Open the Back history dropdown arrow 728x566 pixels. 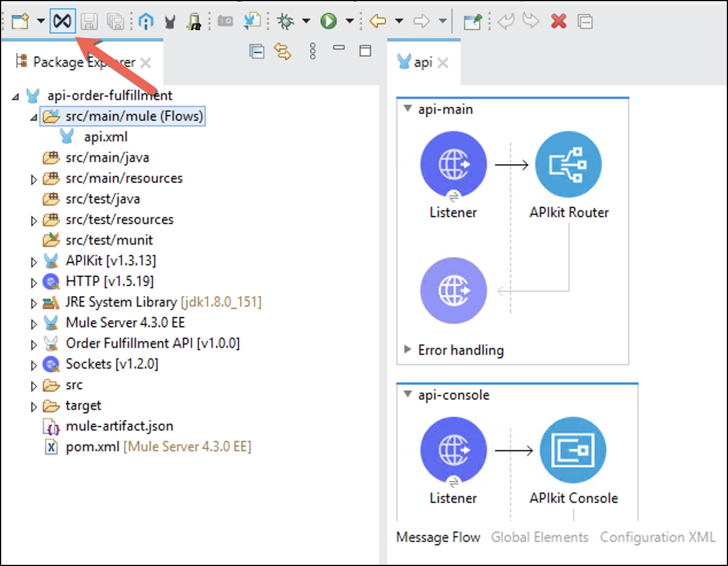(x=399, y=21)
